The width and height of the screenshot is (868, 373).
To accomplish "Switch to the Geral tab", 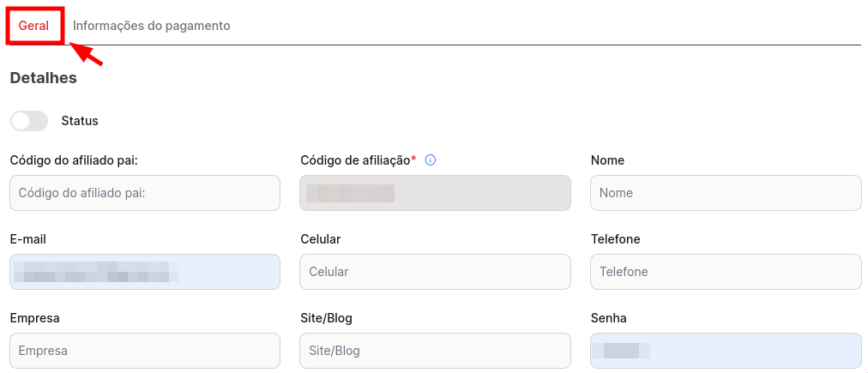I will 33,26.
